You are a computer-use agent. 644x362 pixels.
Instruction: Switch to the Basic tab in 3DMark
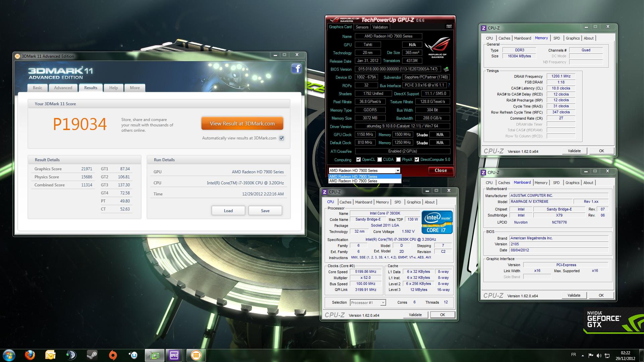37,88
